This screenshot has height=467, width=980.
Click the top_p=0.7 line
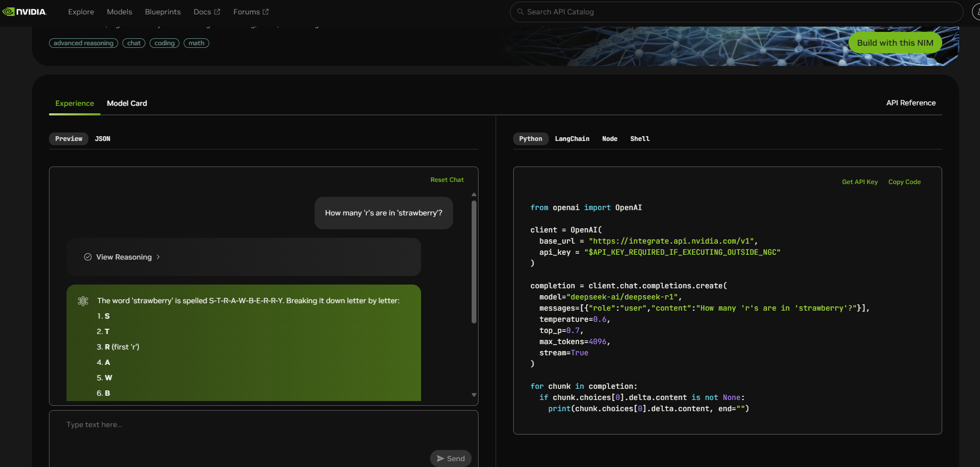(562, 330)
